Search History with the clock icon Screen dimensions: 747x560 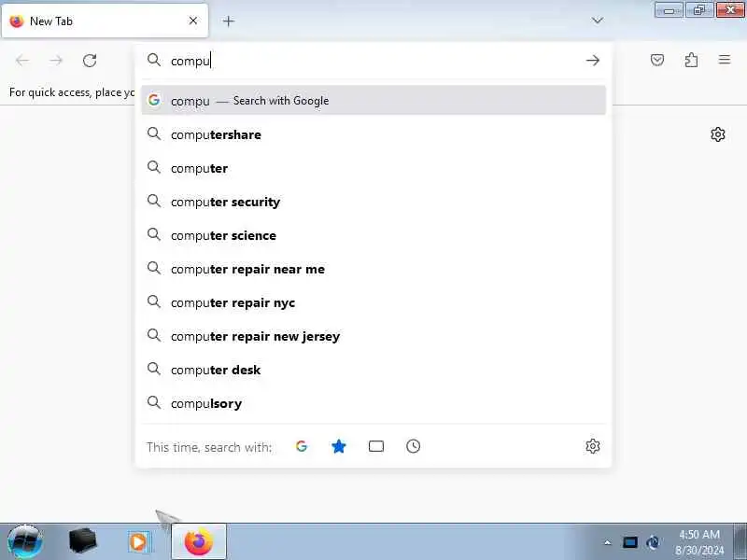point(413,447)
